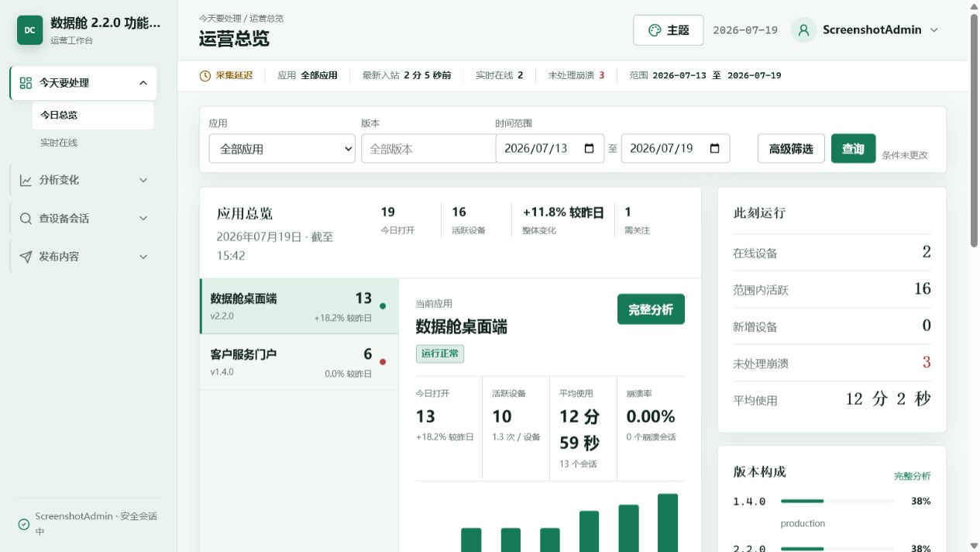Expand the 查设备会话 menu section
Screen dimensions: 980x552
coord(143,219)
